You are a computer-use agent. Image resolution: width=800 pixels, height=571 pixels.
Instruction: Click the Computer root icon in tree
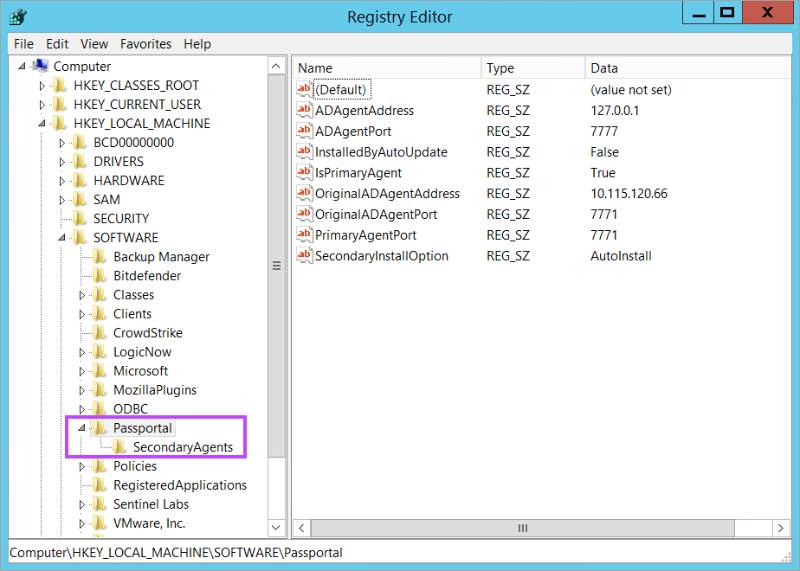pos(40,66)
